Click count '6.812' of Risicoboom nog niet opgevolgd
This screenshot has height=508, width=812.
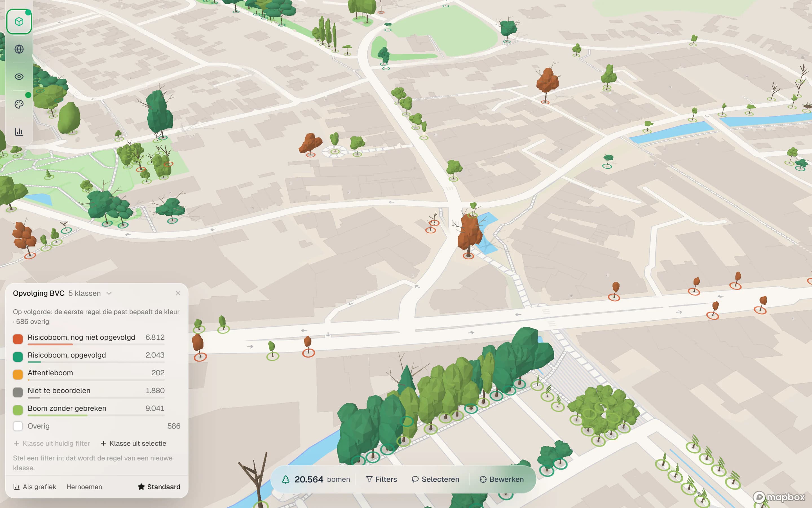point(155,337)
